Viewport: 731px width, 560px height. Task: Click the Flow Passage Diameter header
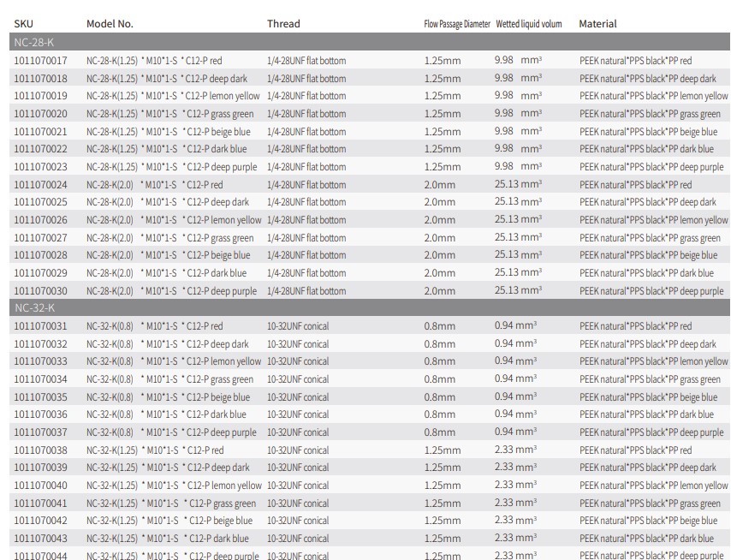click(x=457, y=24)
